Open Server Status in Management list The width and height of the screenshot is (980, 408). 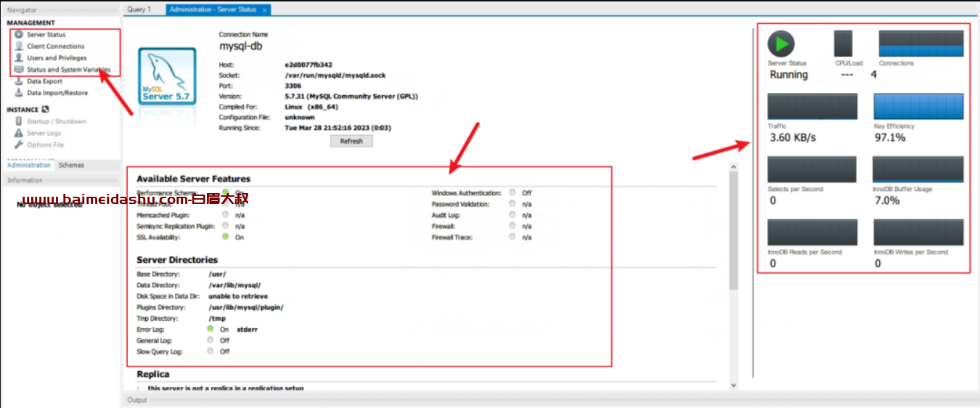pyautogui.click(x=46, y=34)
